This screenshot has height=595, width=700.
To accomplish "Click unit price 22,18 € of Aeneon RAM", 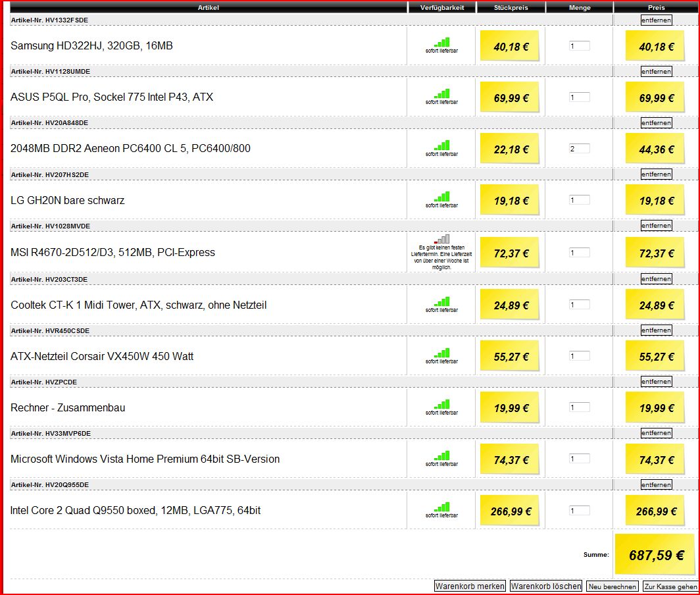I will (511, 149).
